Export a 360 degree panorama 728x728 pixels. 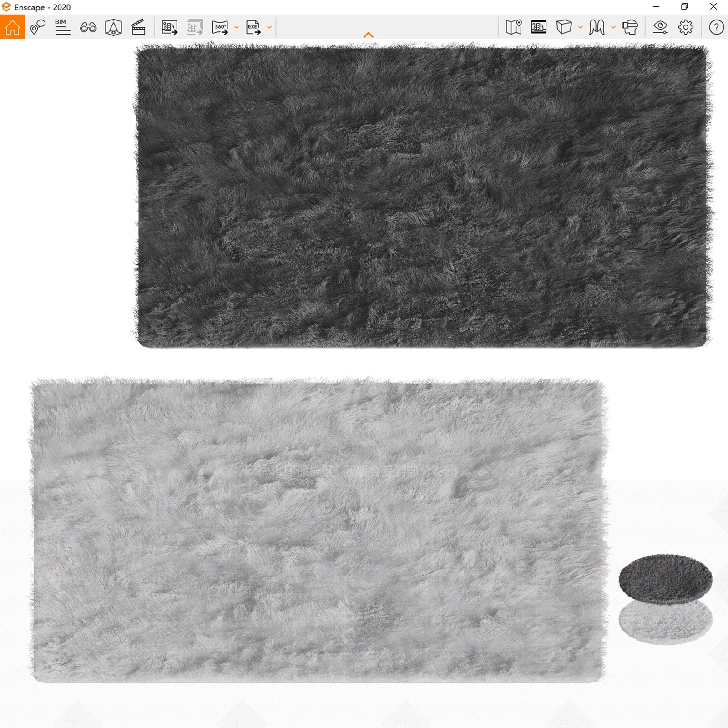point(220,27)
